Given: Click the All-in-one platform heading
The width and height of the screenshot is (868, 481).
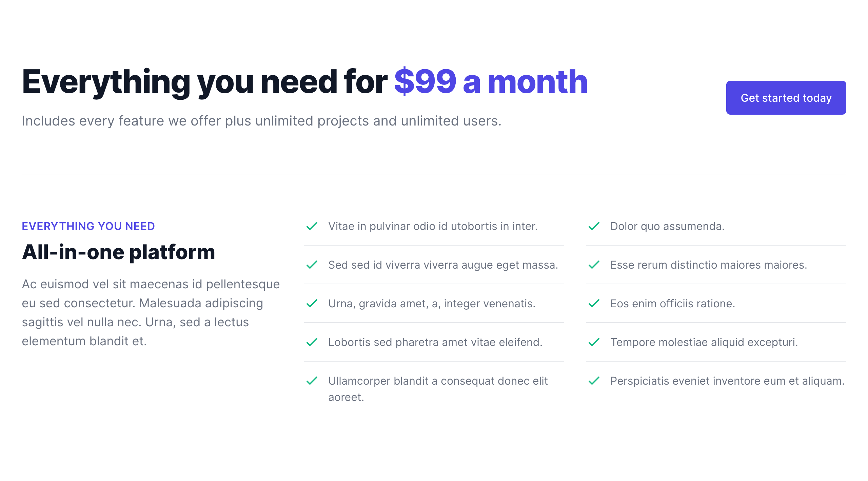Looking at the screenshot, I should (x=118, y=252).
